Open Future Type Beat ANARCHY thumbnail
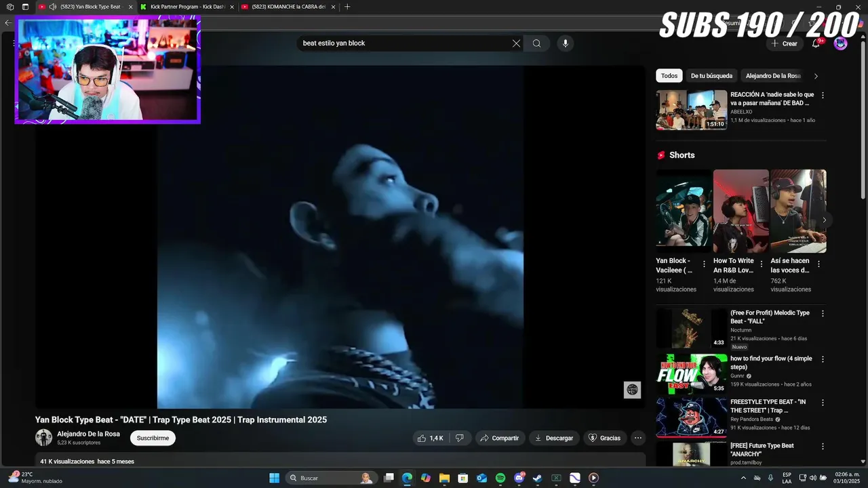Image resolution: width=868 pixels, height=488 pixels. [x=691, y=454]
